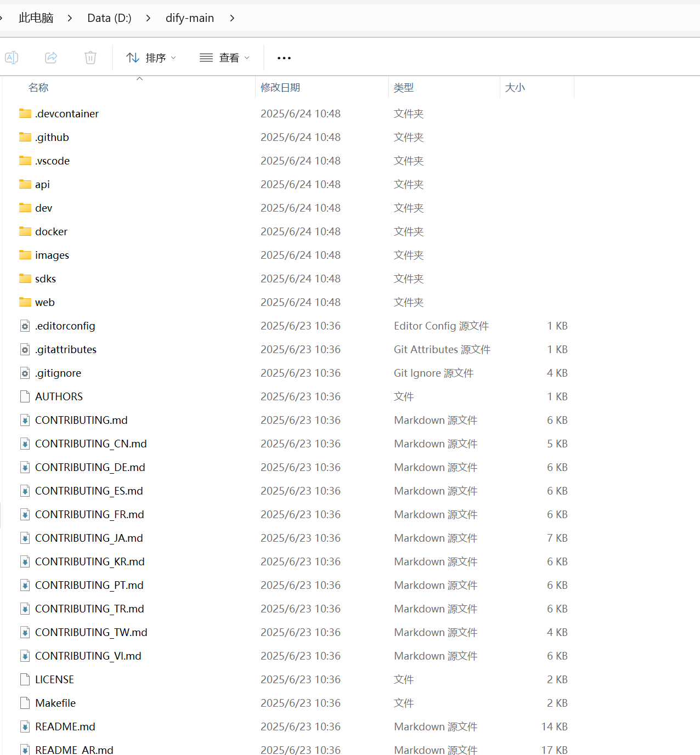This screenshot has width=700, height=755.
Task: Click the Delete trash can icon
Action: [x=91, y=58]
